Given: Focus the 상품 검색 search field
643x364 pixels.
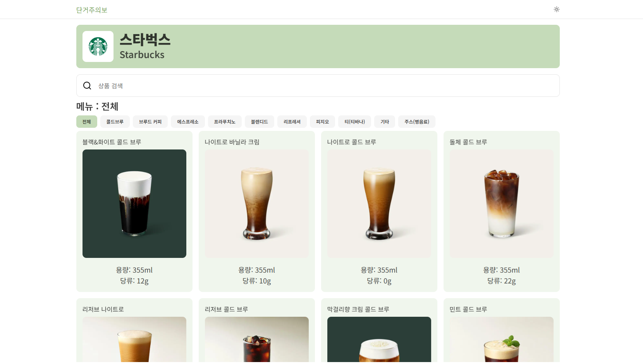Looking at the screenshot, I should pyautogui.click(x=318, y=86).
